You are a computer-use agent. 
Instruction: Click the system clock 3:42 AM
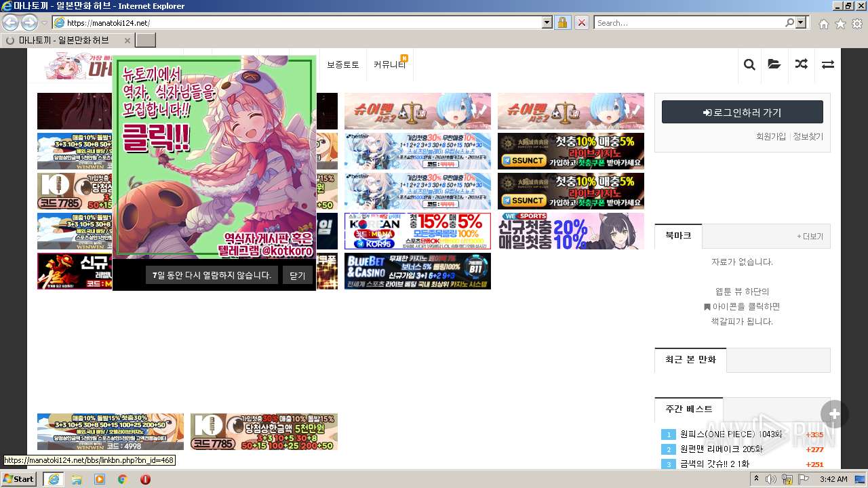[833, 479]
